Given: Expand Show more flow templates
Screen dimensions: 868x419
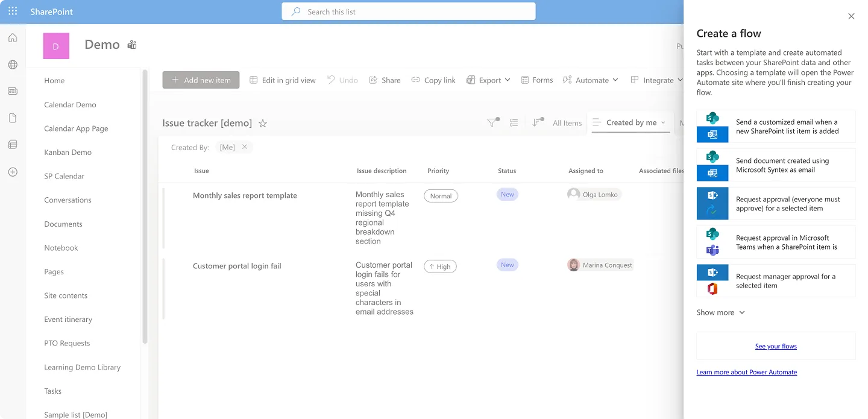Looking at the screenshot, I should click(x=721, y=312).
